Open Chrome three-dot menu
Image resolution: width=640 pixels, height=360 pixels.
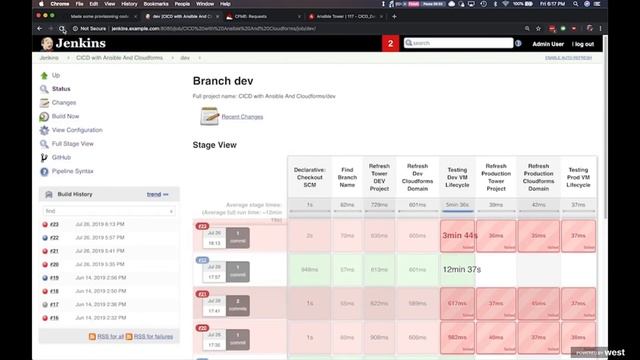pos(600,29)
